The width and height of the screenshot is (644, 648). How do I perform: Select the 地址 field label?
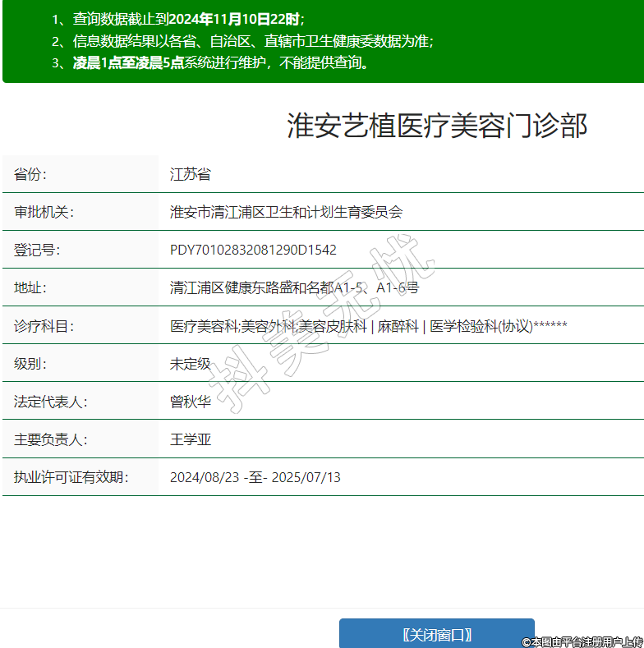[x=30, y=287]
